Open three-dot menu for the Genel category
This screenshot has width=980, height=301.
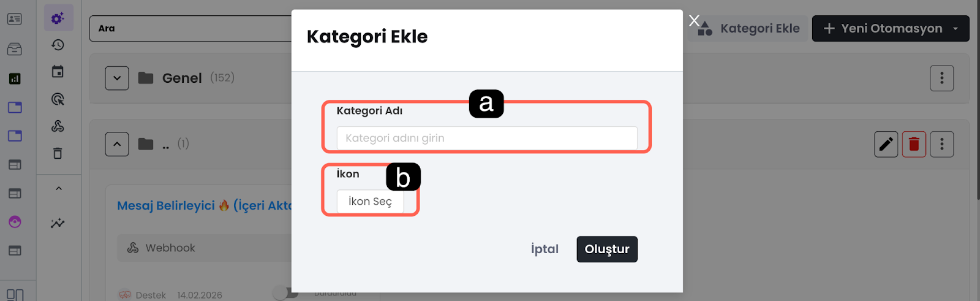click(x=941, y=78)
